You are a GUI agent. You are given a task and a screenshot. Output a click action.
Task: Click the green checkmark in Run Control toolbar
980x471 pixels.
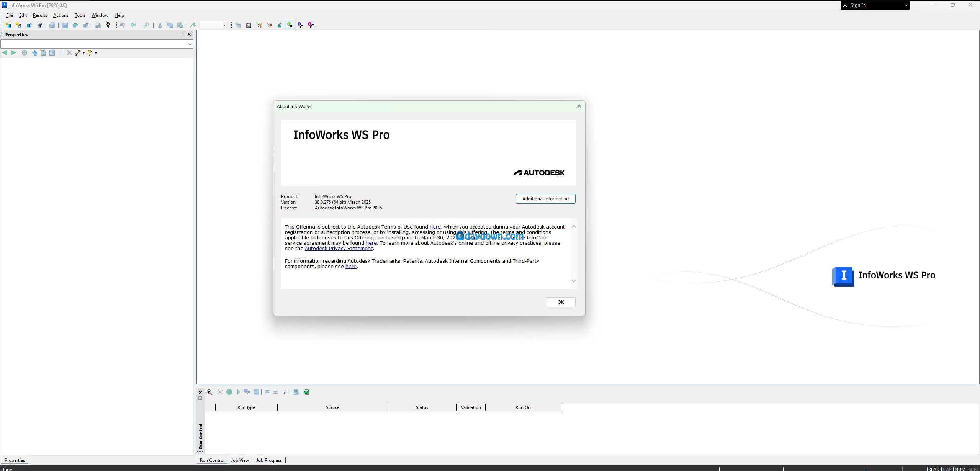coord(307,392)
